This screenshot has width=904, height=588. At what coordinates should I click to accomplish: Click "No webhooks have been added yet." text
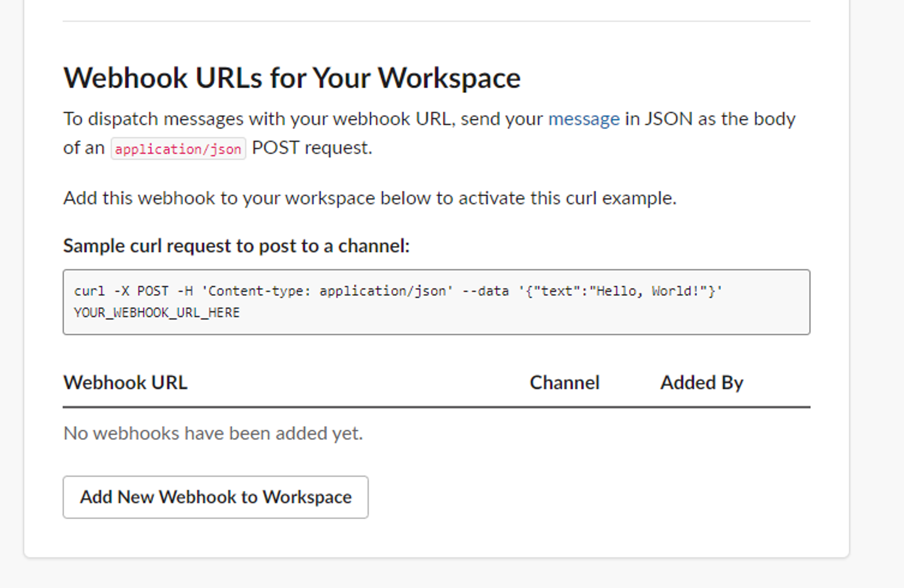click(x=213, y=433)
